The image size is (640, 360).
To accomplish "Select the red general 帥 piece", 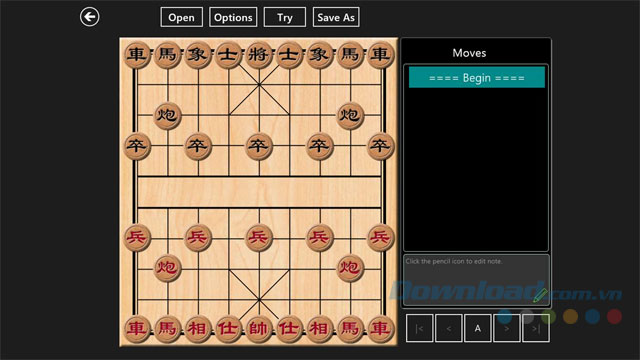I will point(259,329).
